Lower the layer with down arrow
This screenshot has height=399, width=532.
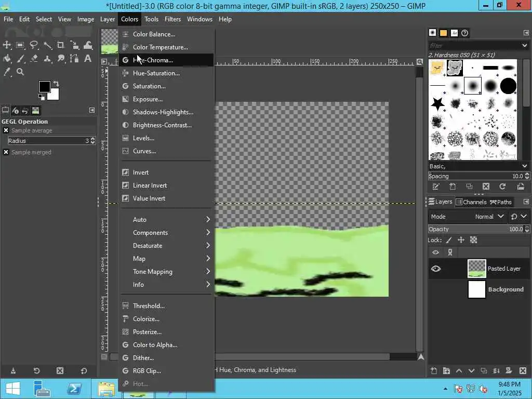pyautogui.click(x=471, y=370)
